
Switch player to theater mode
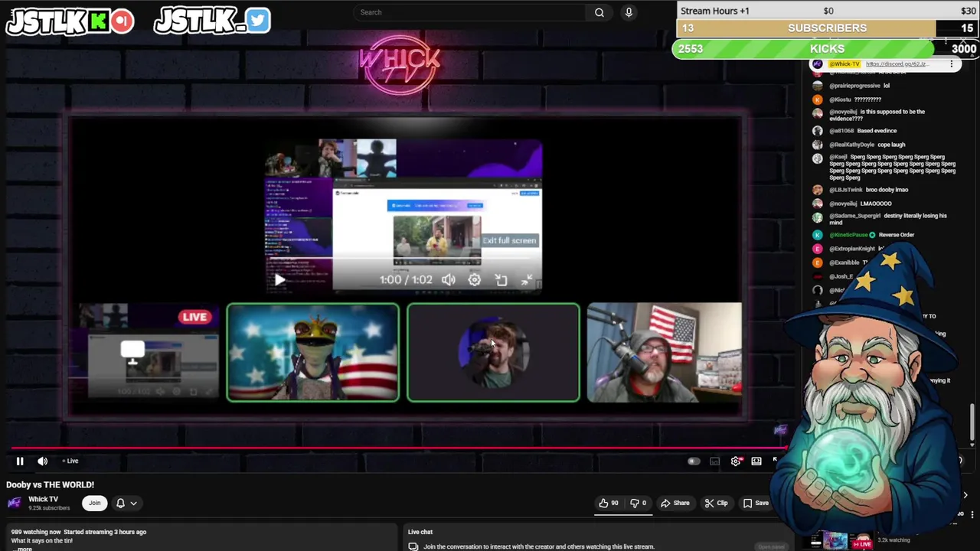pos(756,461)
